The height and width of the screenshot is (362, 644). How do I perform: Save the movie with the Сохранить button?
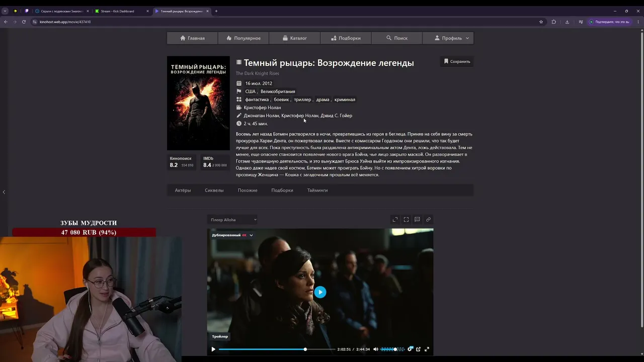point(457,61)
